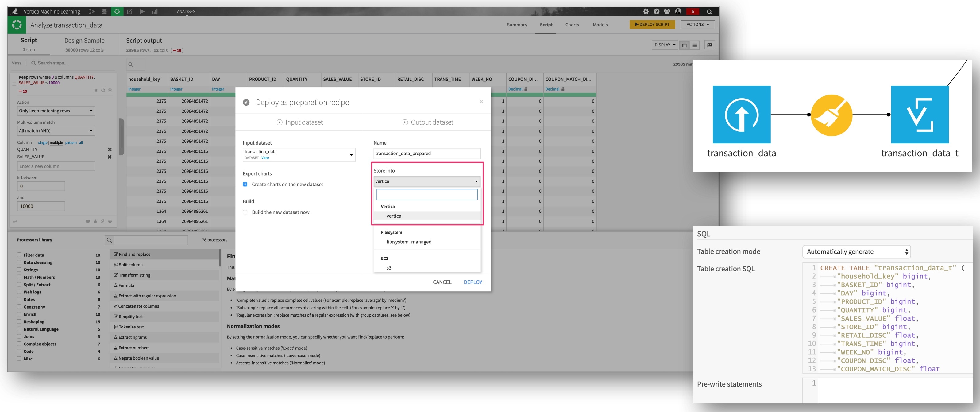Open the Notebooks edit icon in the top bar

tap(129, 11)
